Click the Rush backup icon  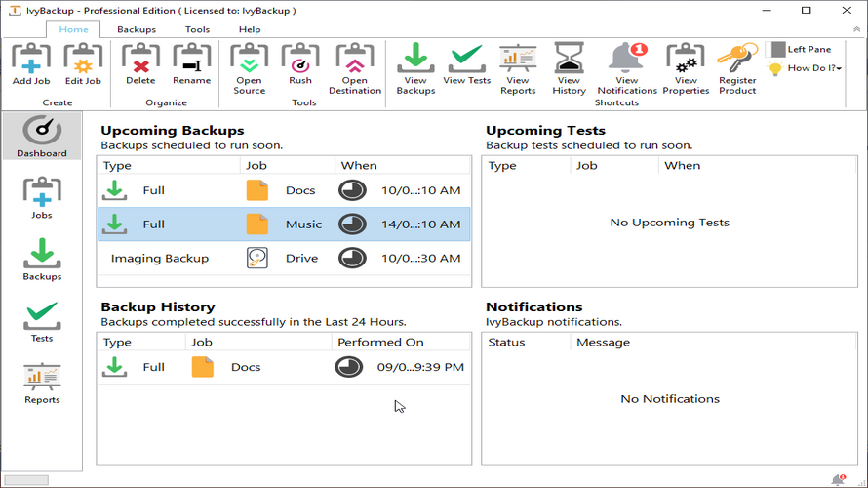[300, 61]
